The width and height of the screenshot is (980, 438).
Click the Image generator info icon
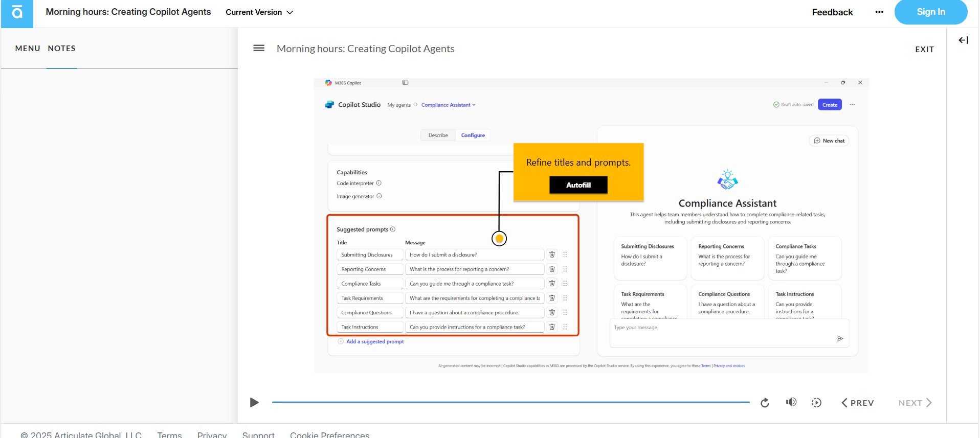[x=379, y=196]
